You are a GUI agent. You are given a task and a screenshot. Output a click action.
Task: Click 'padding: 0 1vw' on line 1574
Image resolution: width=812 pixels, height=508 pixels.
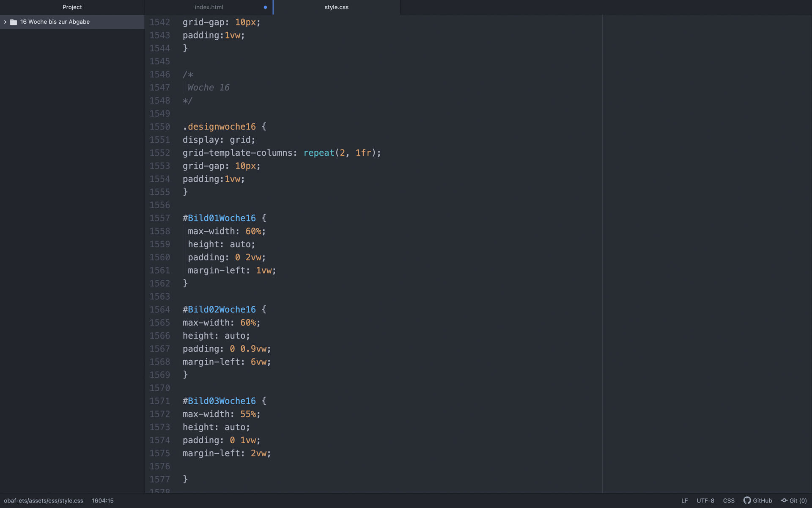pos(222,440)
